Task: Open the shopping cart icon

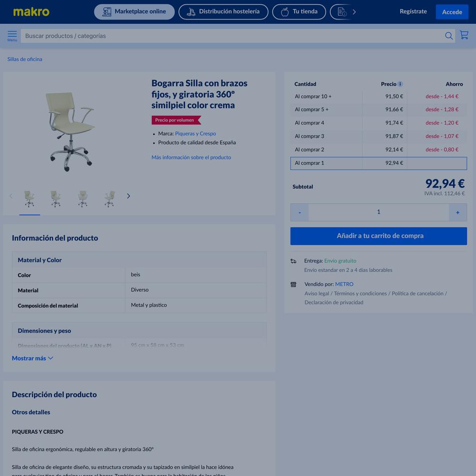Action: [x=464, y=35]
